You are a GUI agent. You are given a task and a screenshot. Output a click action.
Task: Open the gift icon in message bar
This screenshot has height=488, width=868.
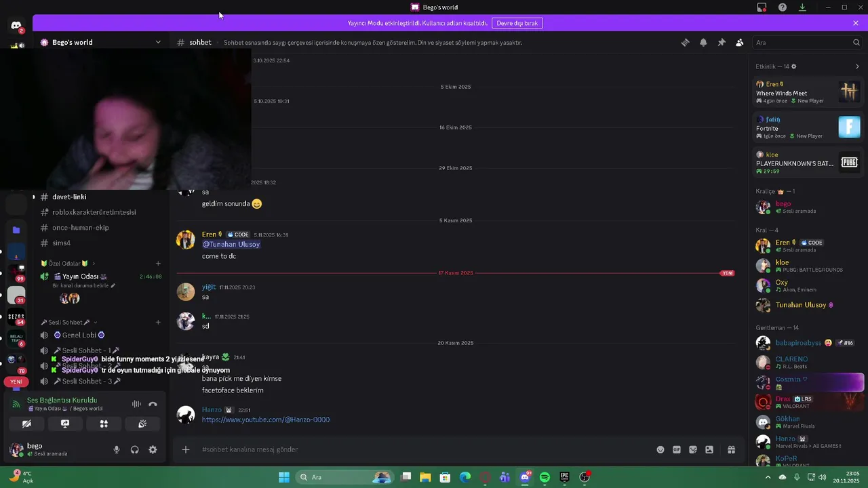(x=732, y=449)
